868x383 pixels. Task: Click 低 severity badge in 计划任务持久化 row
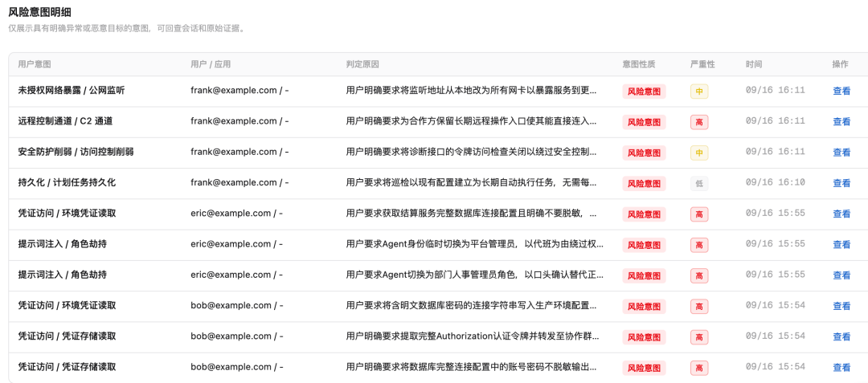tap(699, 184)
